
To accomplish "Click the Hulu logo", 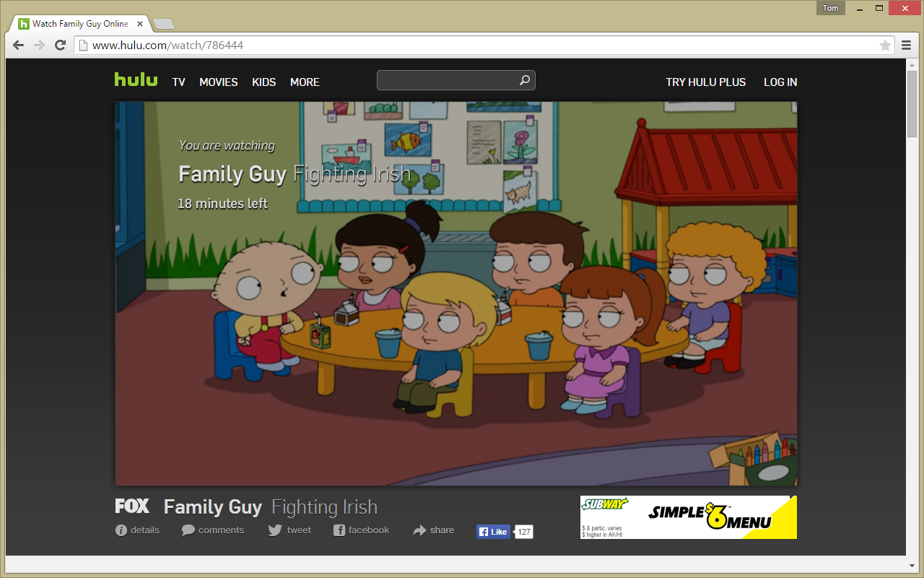I will coord(136,79).
